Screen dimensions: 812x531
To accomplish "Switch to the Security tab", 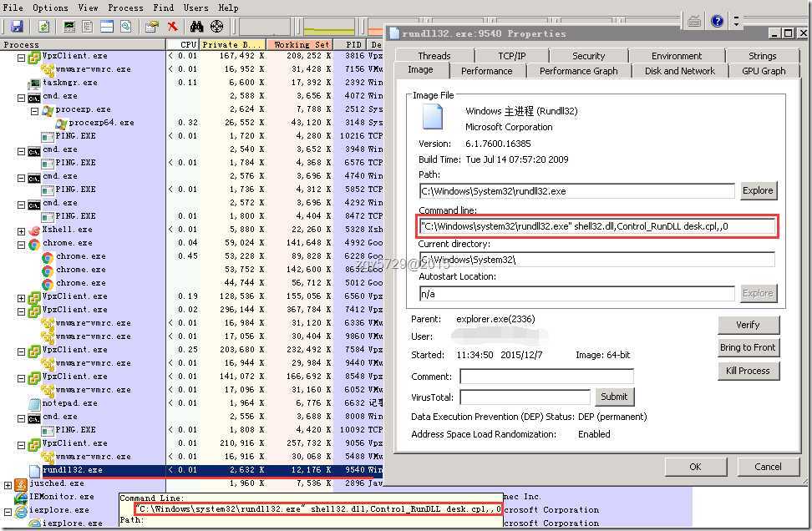I will tap(588, 56).
